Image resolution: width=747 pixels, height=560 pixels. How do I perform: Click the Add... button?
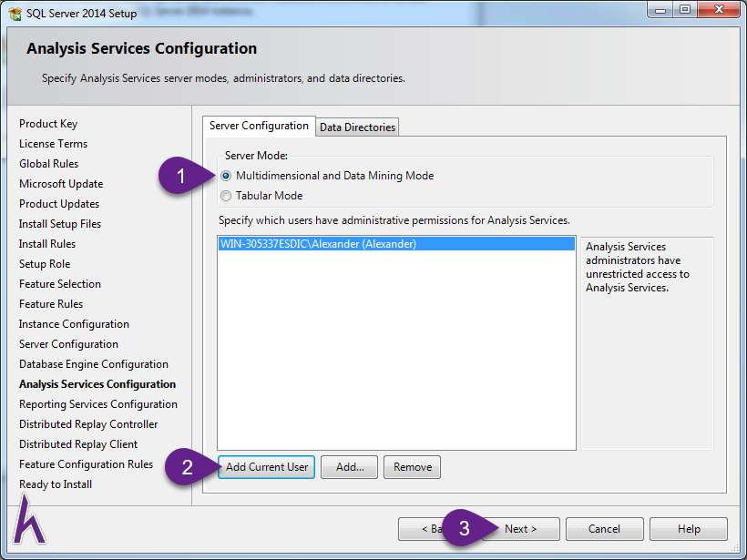[x=349, y=467]
